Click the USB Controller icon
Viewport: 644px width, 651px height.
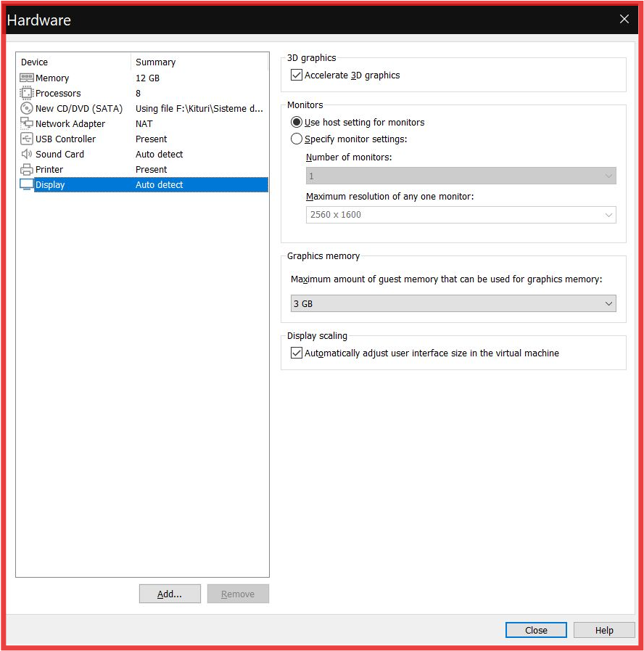(27, 139)
